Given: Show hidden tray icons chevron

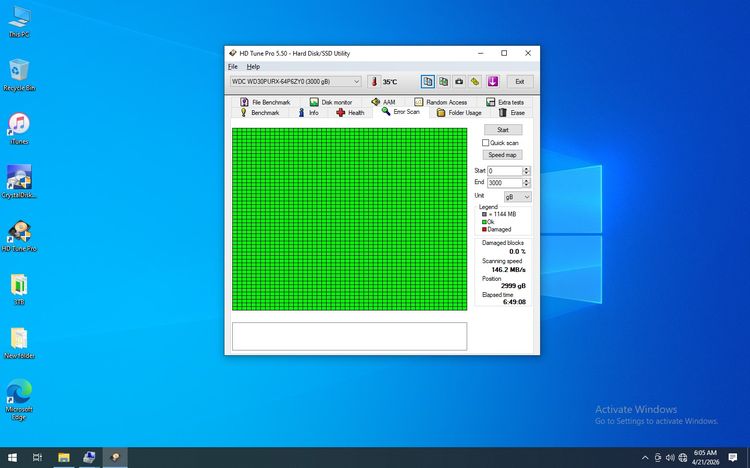Looking at the screenshot, I should pos(645,458).
